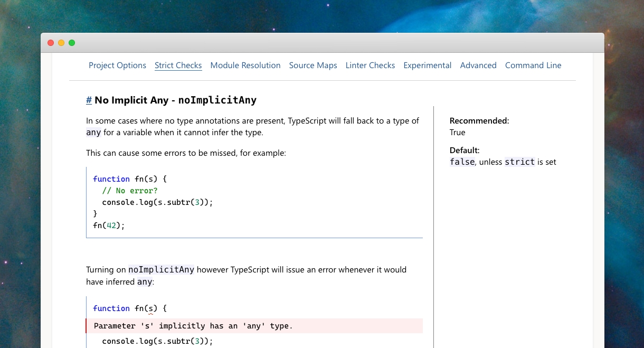Open the Project Options section link

(x=117, y=65)
